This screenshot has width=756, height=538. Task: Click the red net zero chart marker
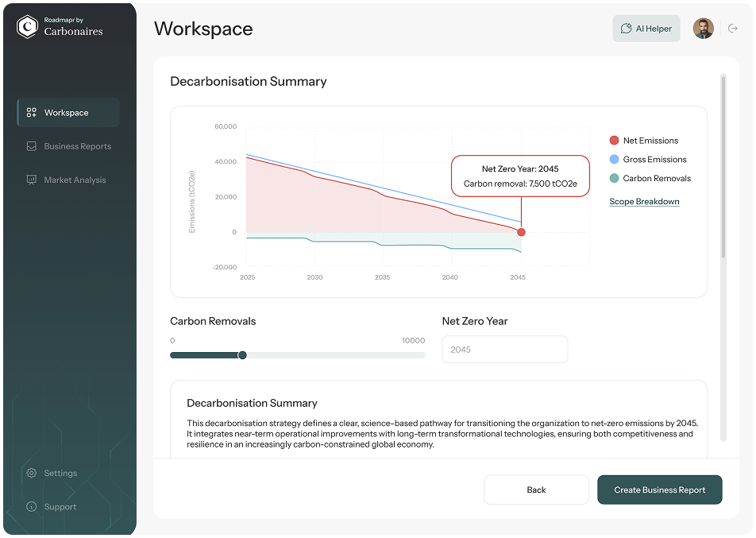click(x=521, y=232)
